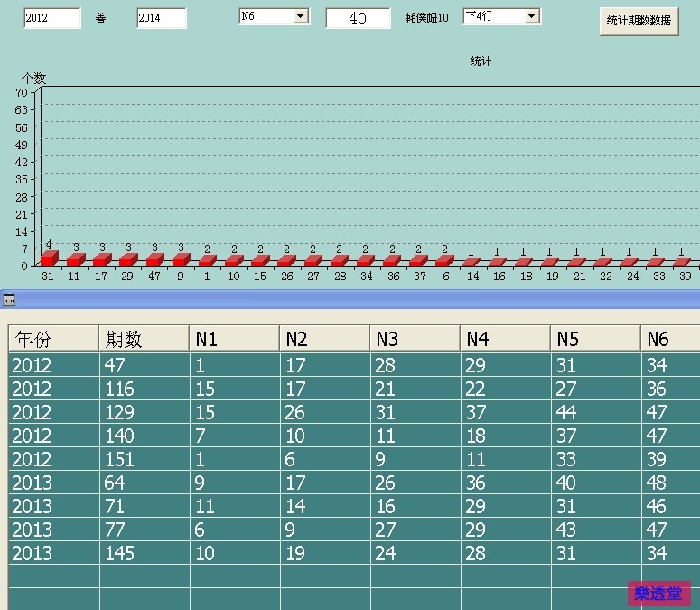Expand the 下4行 dropdown list
The width and height of the screenshot is (700, 610).
(531, 16)
